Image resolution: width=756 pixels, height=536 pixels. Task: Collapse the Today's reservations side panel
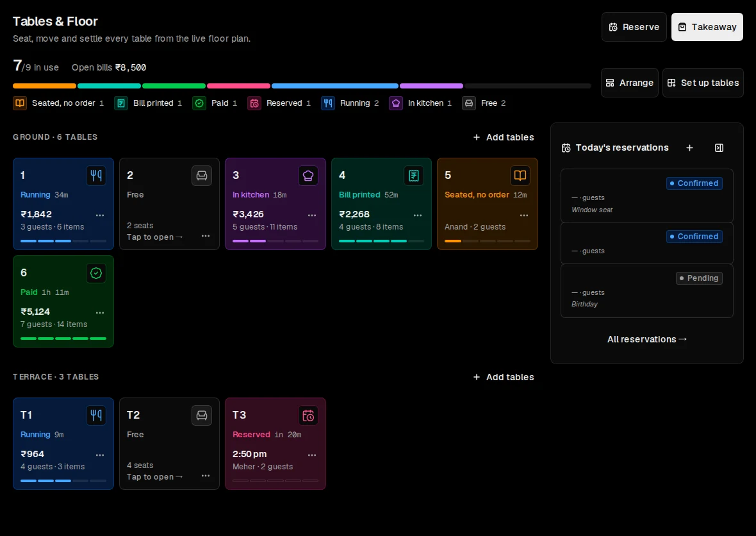click(719, 148)
